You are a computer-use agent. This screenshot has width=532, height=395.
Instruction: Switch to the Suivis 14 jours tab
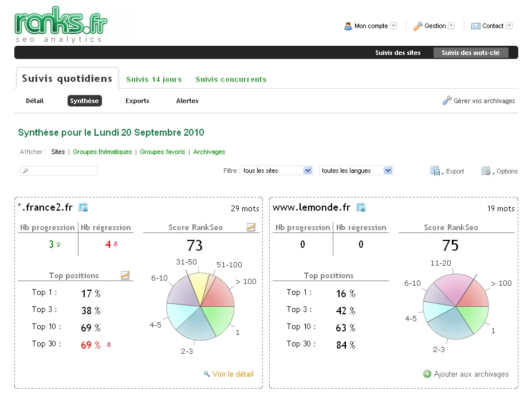(x=153, y=80)
